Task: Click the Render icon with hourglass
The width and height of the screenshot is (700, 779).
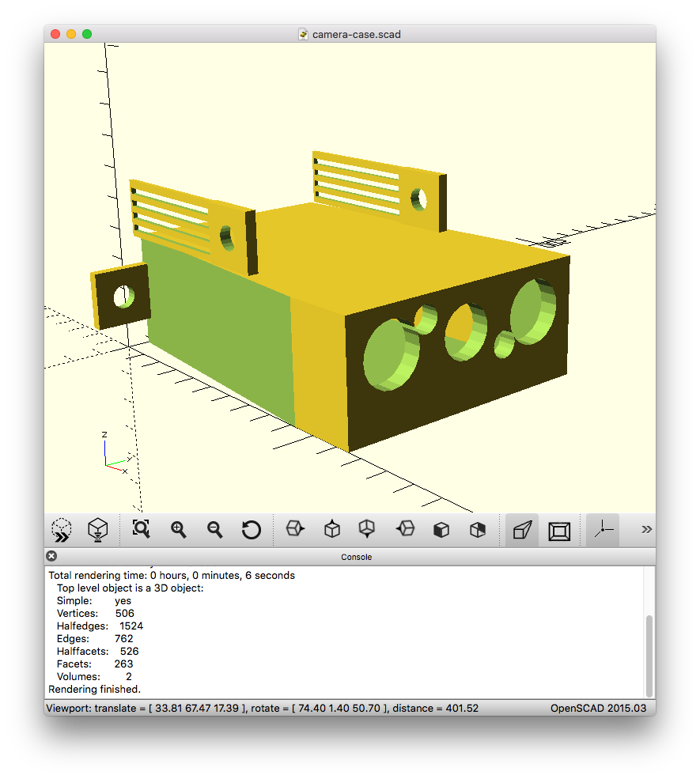Action: (97, 529)
